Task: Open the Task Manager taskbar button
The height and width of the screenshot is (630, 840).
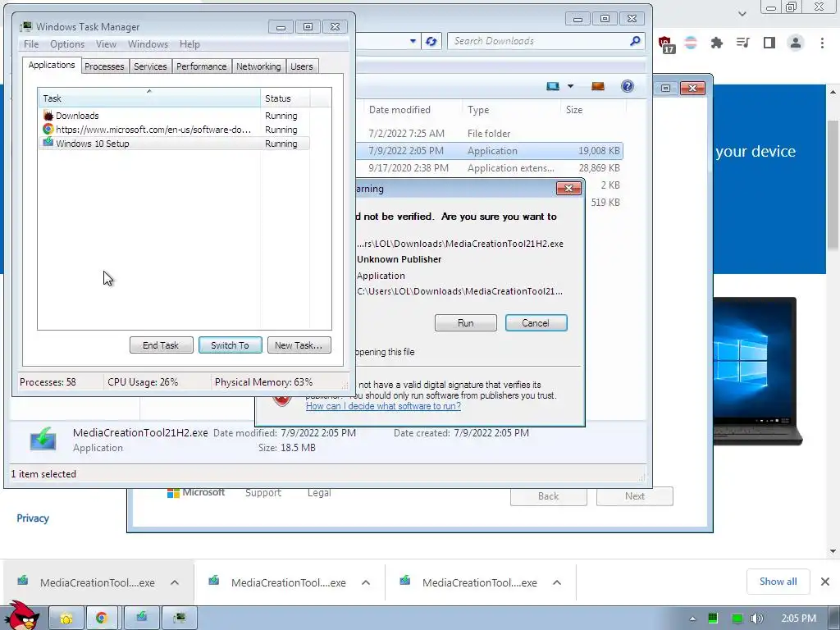Action: [180, 619]
